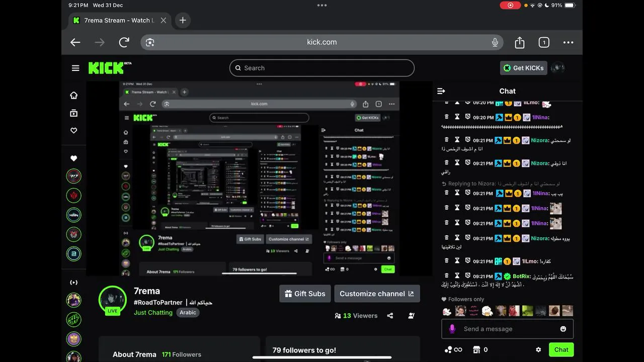Click '171 Followers' text
Viewport: 644px width, 362px height.
[x=181, y=354]
